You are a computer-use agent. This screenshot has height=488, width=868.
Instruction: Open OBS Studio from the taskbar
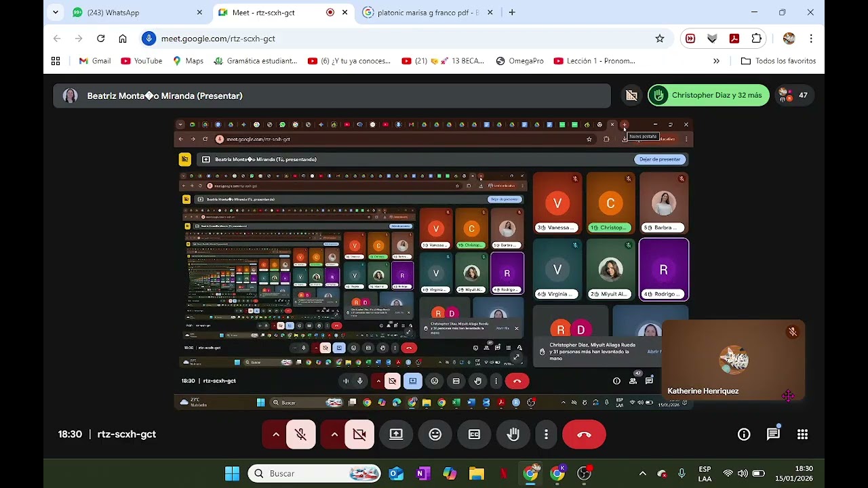pos(584,473)
